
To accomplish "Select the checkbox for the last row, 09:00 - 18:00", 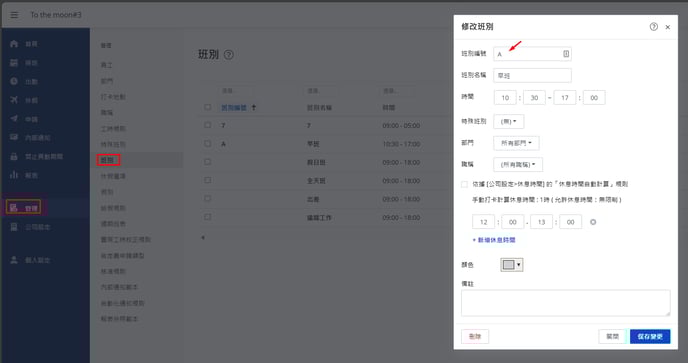I will coord(208,217).
